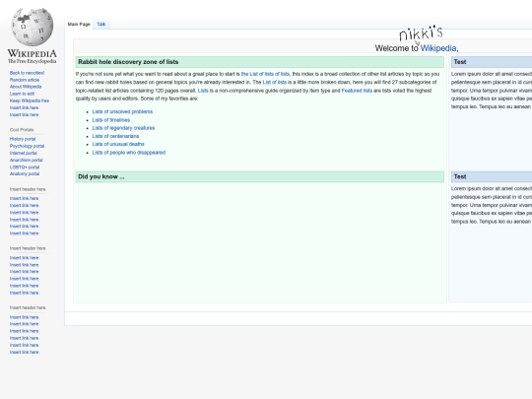The image size is (532, 399).
Task: Click the 'Welcome to' heading text
Action: (x=397, y=48)
